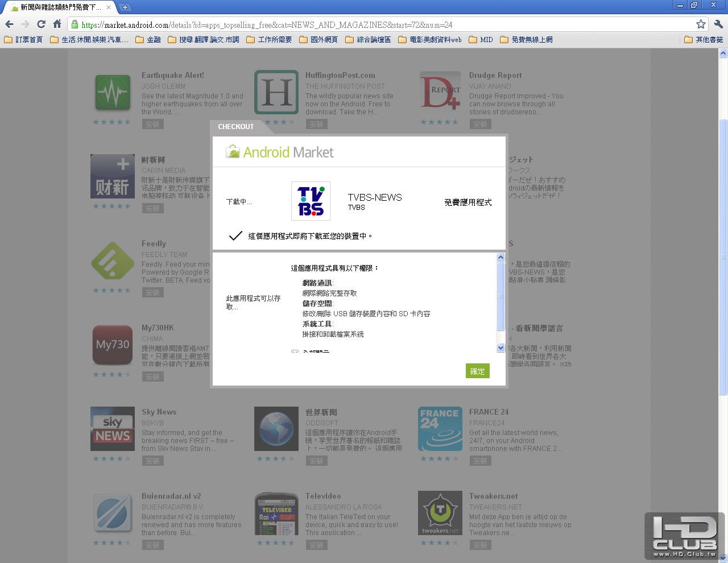
Task: Click install button under Drudge Report
Action: click(x=480, y=124)
